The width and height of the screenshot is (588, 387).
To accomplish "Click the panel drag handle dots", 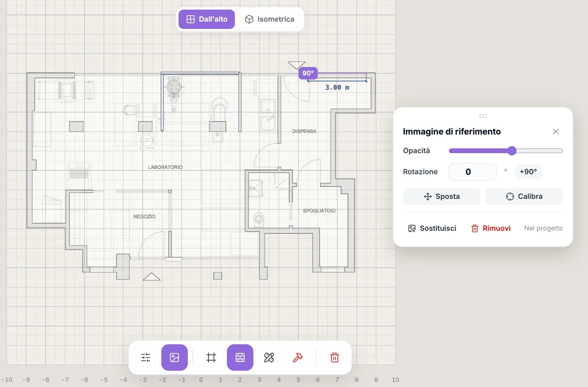I will coord(483,116).
